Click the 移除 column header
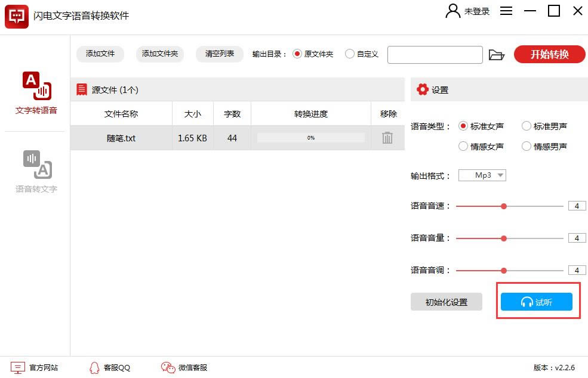Viewport: 588px width, 378px height. 388,114
